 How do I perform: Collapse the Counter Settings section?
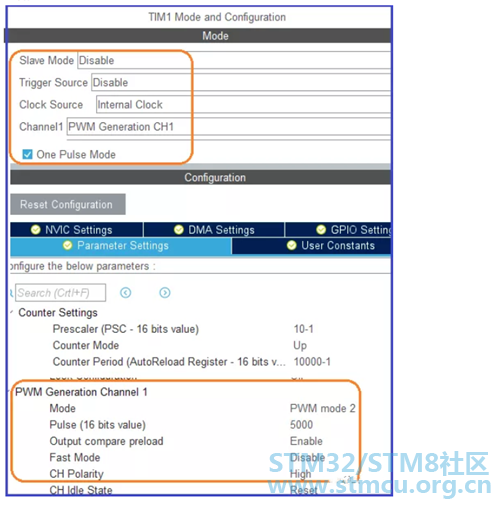pos(12,312)
